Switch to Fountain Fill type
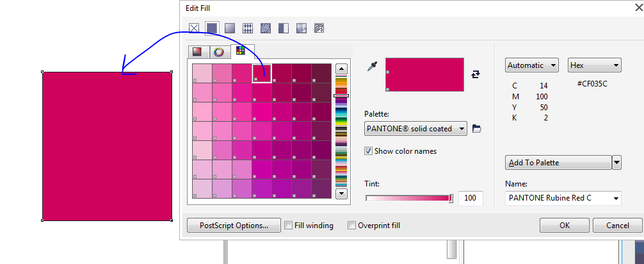644x264 pixels. click(230, 28)
